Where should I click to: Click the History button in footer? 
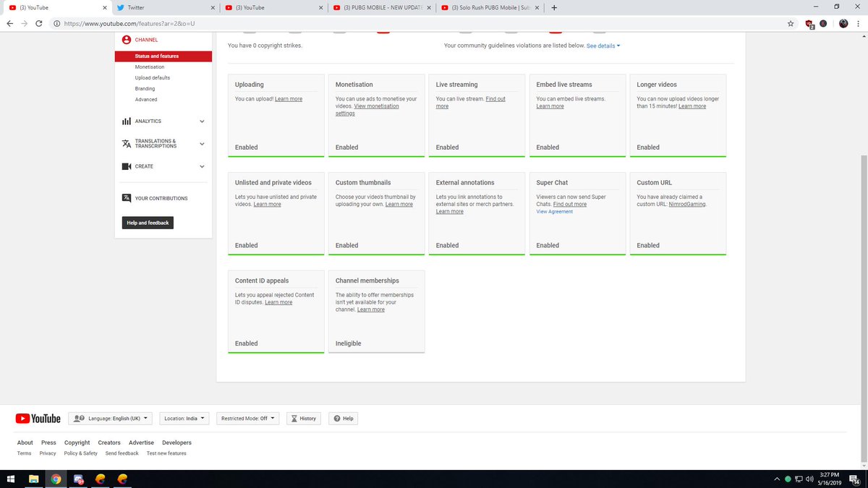click(x=302, y=418)
